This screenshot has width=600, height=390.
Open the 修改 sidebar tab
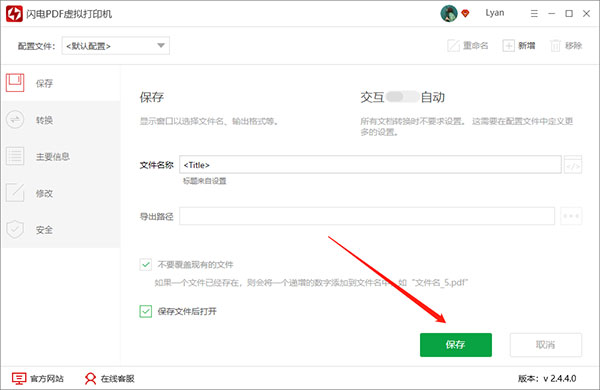61,193
